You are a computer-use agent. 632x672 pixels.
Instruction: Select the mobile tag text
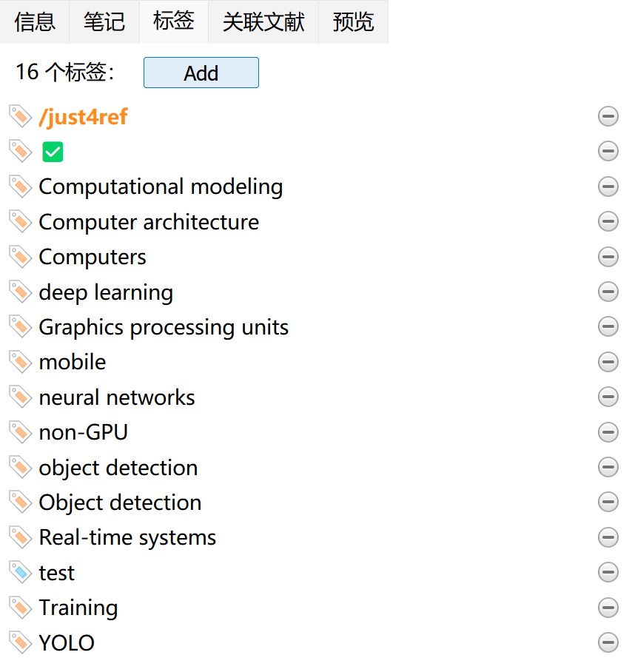[x=72, y=362]
